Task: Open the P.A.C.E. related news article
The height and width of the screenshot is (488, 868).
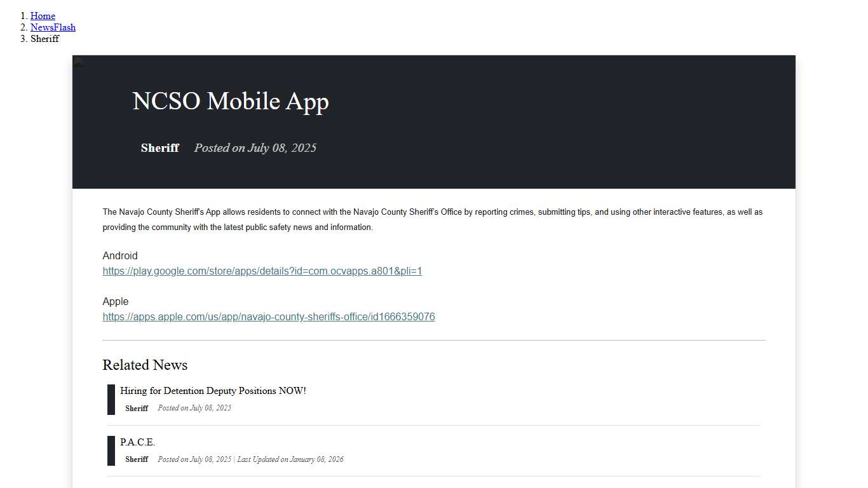Action: (x=138, y=442)
